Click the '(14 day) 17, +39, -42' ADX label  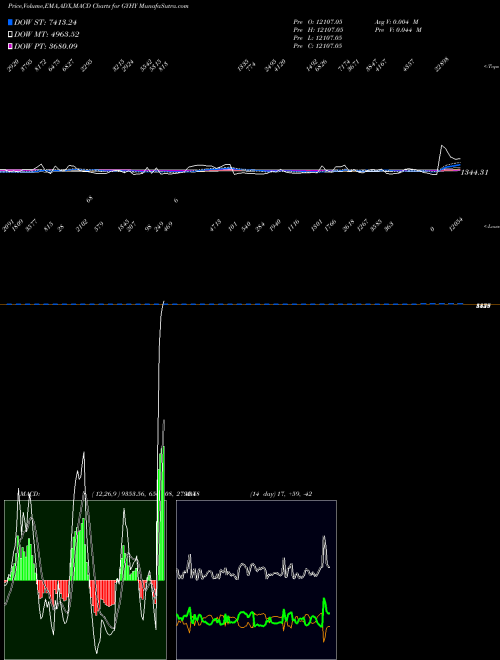(x=281, y=494)
